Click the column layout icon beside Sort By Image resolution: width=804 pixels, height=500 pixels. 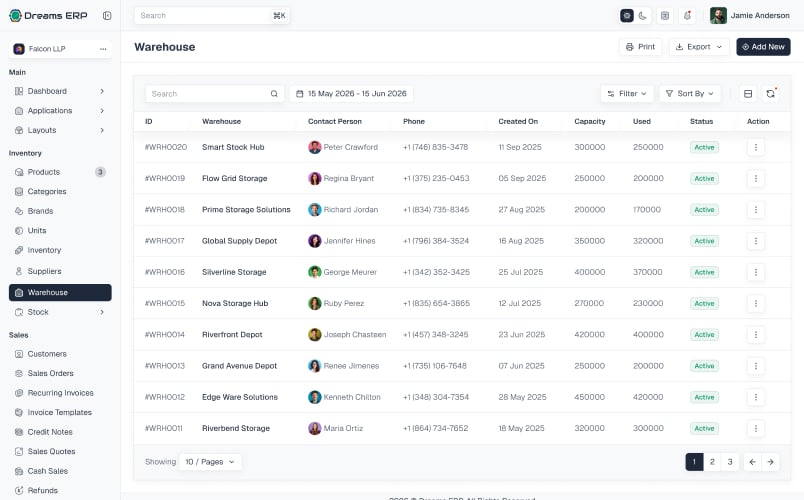click(x=748, y=93)
